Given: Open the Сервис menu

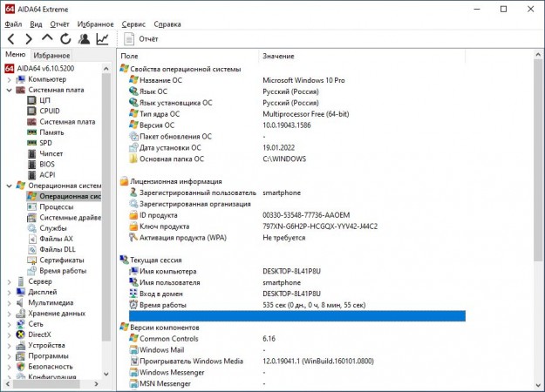Looking at the screenshot, I should [134, 24].
